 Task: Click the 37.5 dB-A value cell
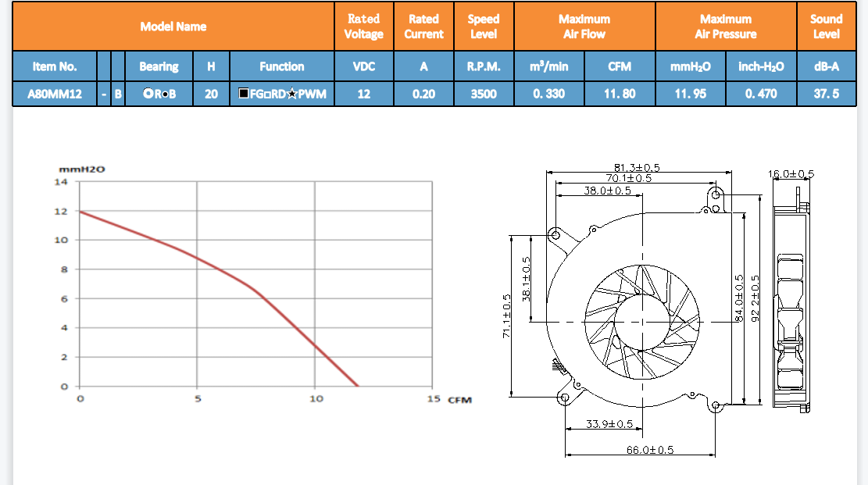pyautogui.click(x=826, y=95)
